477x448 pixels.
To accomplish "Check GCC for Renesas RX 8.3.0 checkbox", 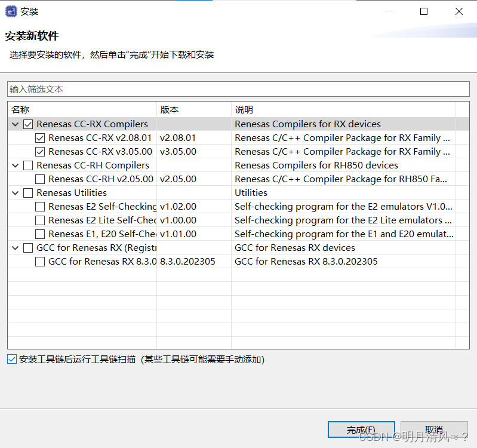I will point(40,262).
